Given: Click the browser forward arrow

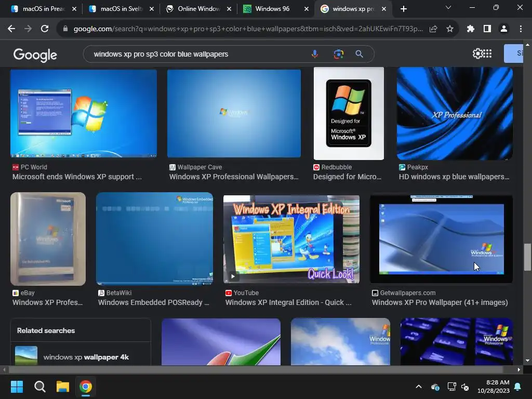Looking at the screenshot, I should click(x=28, y=29).
